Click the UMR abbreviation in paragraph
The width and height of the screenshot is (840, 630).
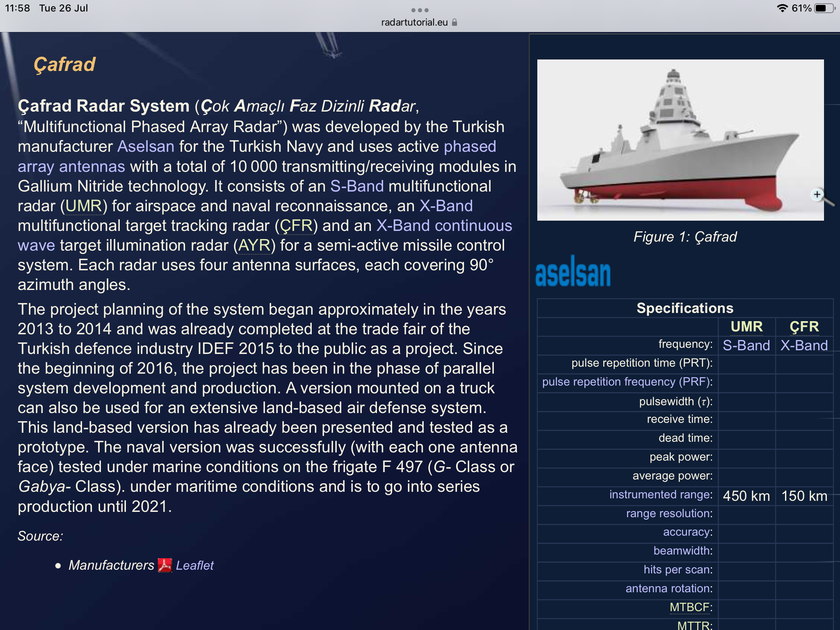coord(84,206)
